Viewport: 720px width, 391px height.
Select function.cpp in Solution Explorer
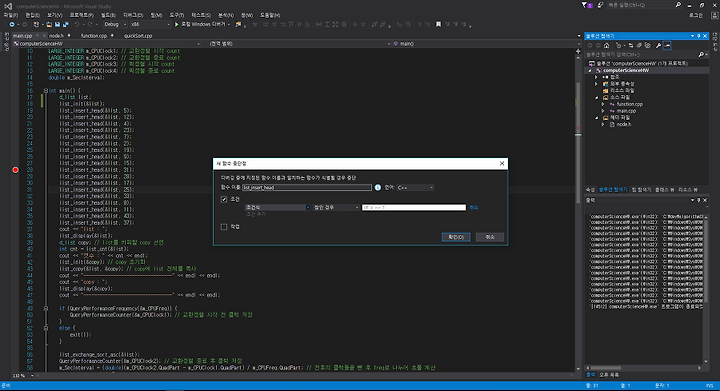pos(630,104)
